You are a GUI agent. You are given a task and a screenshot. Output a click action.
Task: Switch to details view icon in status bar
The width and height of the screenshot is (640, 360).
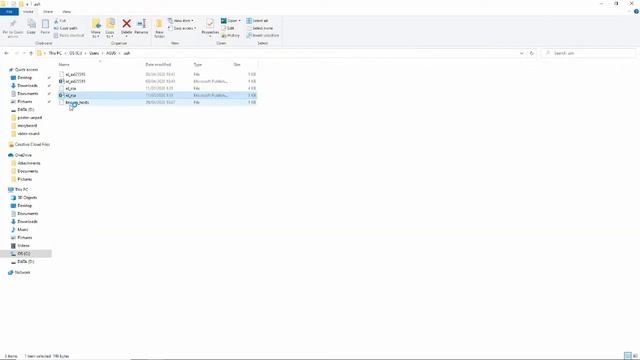[628, 356]
